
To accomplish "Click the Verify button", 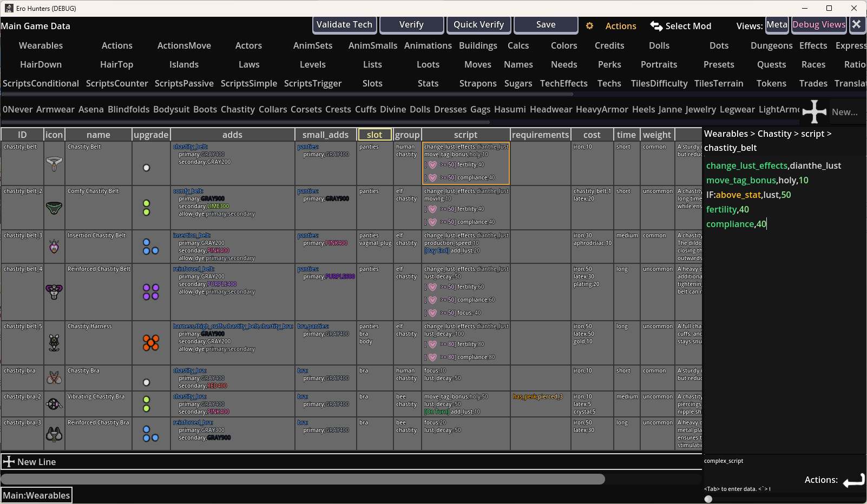I will [412, 25].
